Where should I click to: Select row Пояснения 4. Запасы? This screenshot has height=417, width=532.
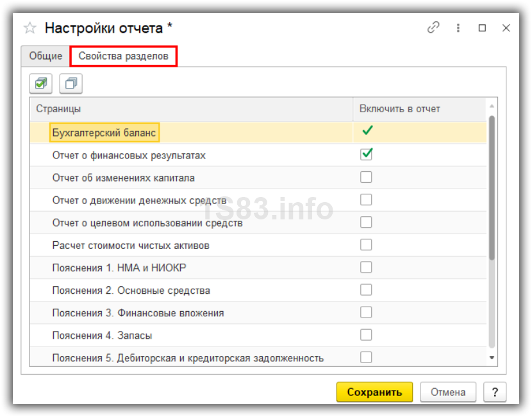tap(258, 335)
